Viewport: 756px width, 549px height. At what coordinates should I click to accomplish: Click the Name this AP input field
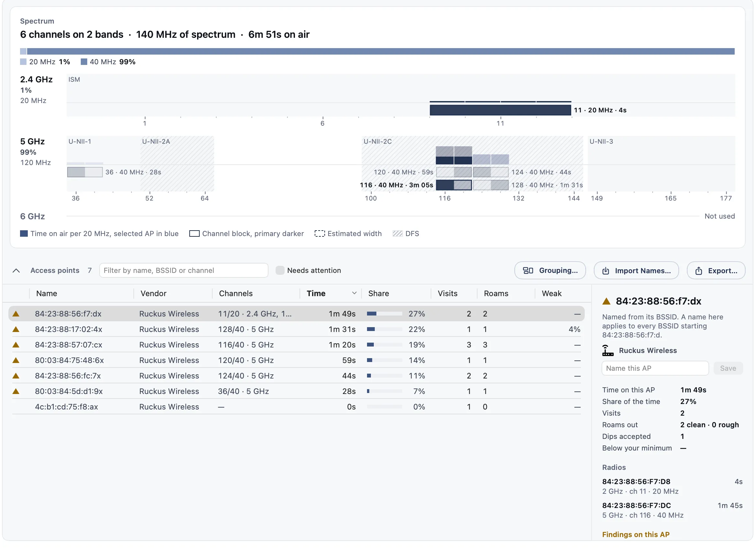(655, 368)
